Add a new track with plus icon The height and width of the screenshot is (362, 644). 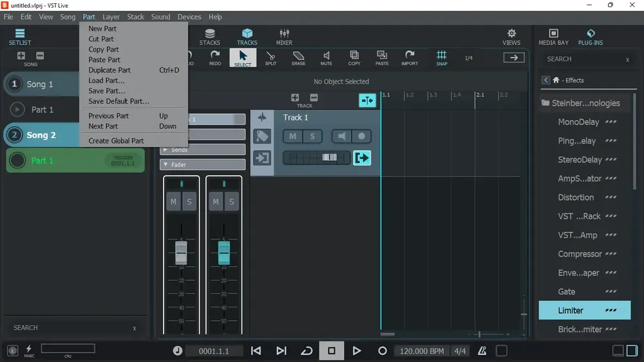tap(295, 97)
